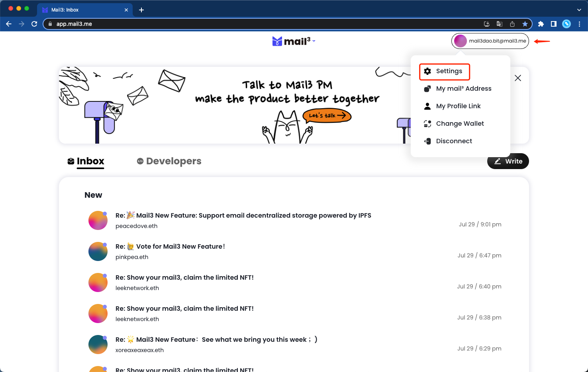Click peacedove.eth sender avatar
The image size is (588, 372).
click(98, 220)
